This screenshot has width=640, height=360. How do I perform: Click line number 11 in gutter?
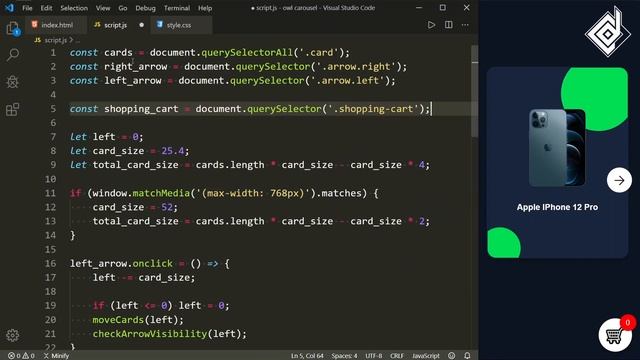coord(50,193)
